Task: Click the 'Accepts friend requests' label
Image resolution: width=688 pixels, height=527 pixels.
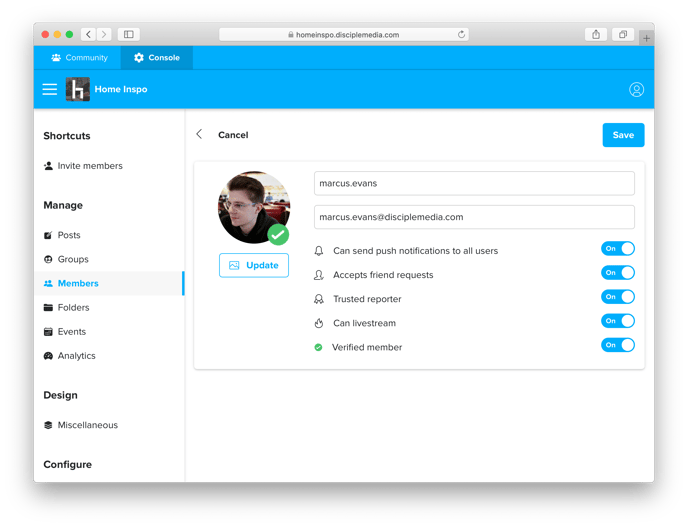Action: 383,275
